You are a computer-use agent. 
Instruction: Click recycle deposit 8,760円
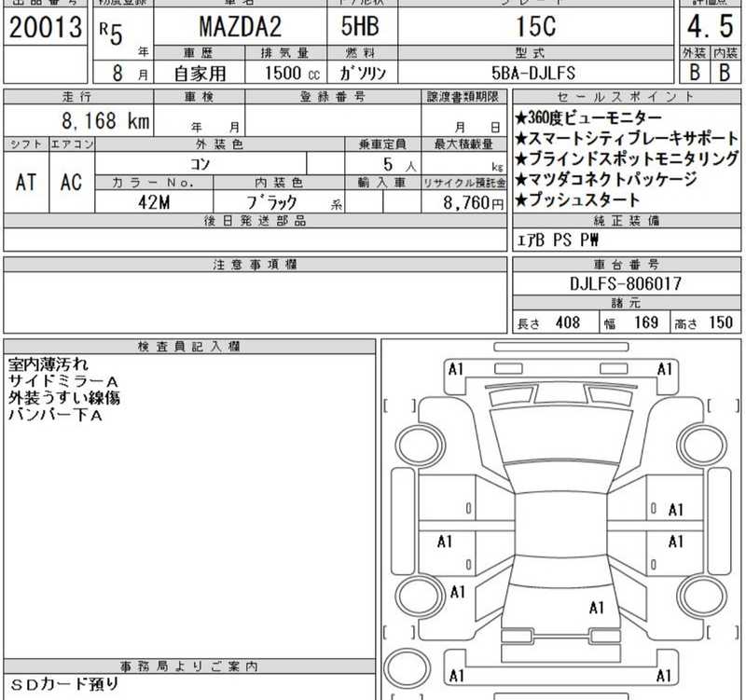(473, 203)
